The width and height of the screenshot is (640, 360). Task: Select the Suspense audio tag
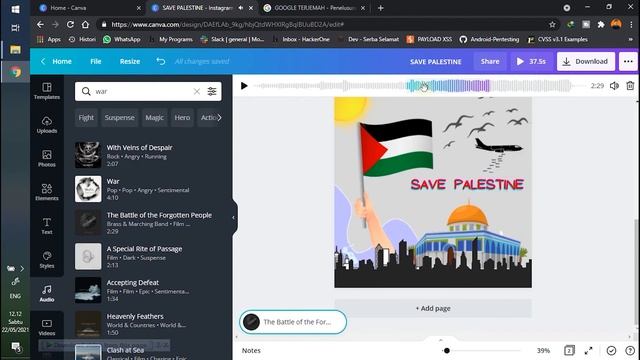tap(119, 118)
